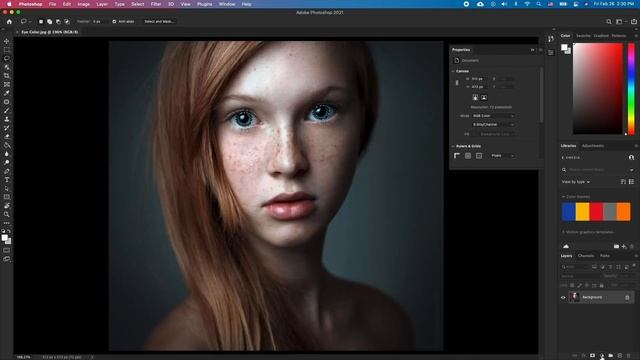Choose Add to Selection mode icon

[49, 21]
